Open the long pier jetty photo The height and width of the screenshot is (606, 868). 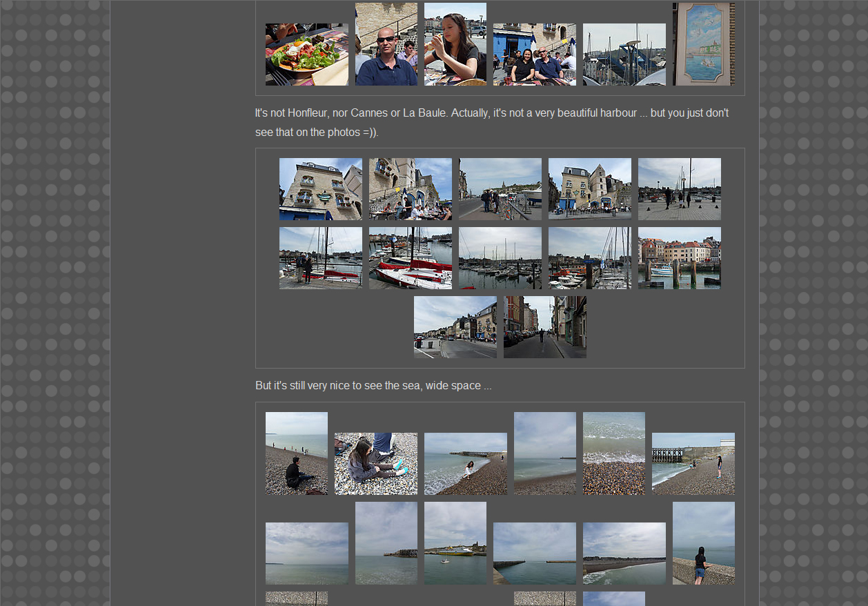[x=534, y=554]
